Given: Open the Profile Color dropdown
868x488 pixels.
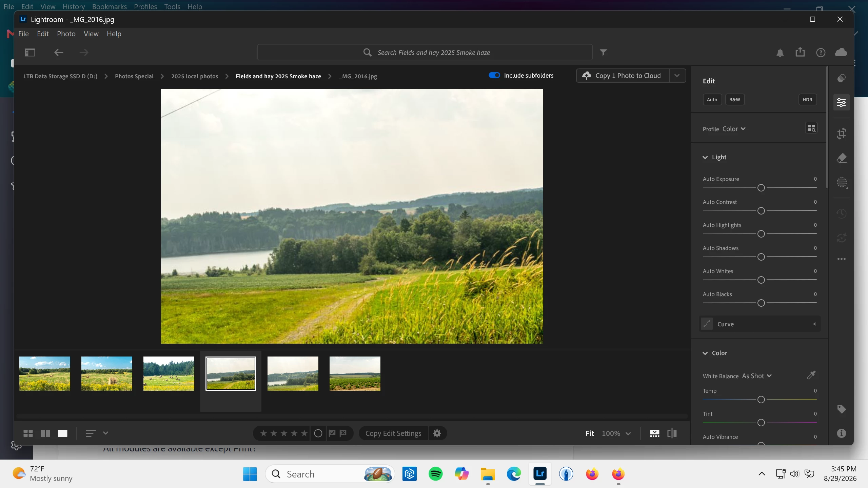Looking at the screenshot, I should tap(734, 129).
